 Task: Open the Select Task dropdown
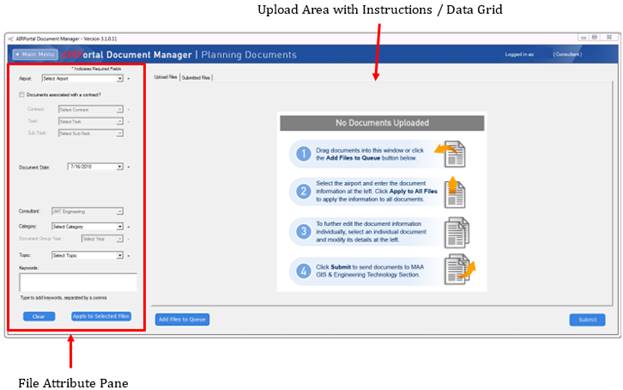pos(91,122)
